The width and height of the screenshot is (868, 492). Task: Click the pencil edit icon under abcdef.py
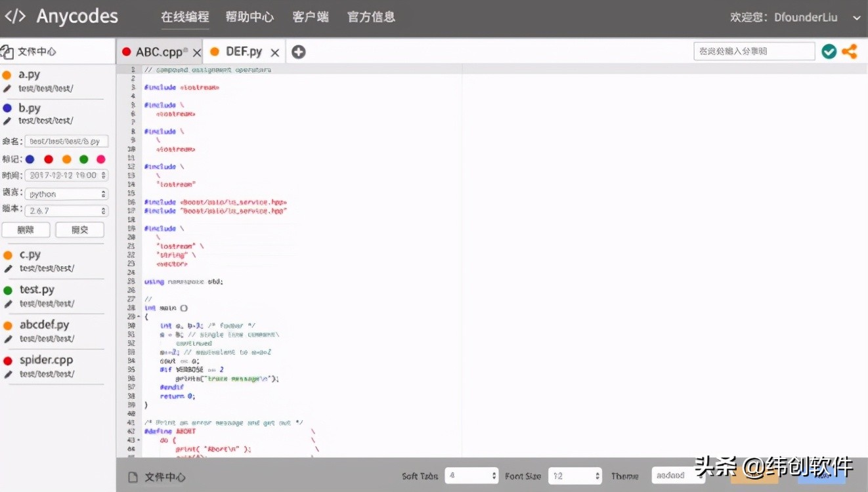[8, 338]
